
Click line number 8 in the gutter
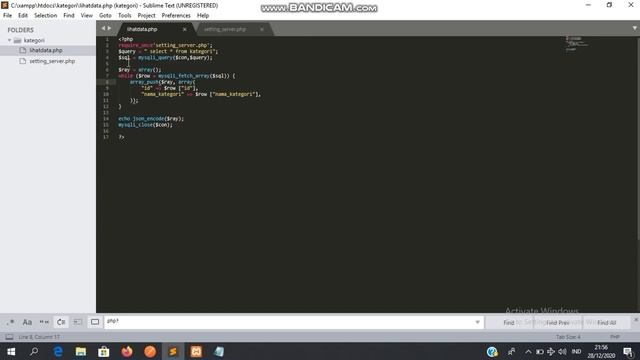[107, 82]
